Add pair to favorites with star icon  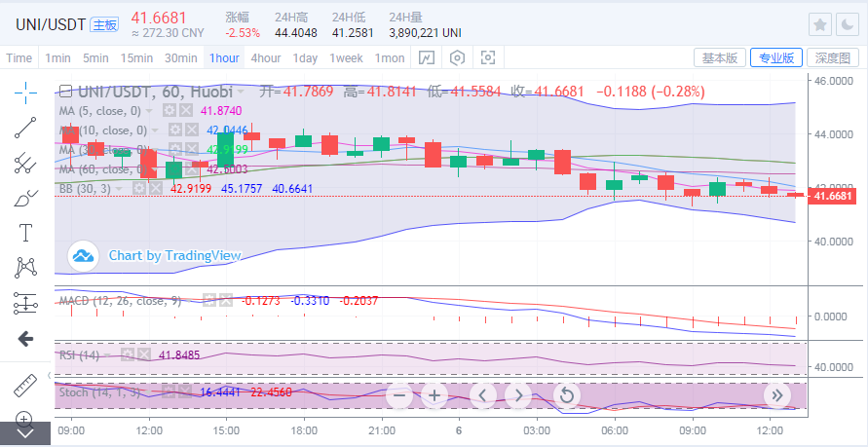coord(820,25)
